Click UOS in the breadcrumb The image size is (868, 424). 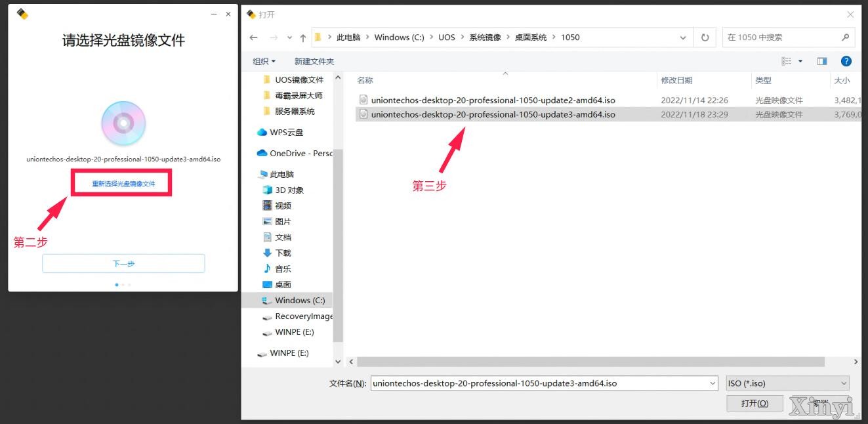447,37
